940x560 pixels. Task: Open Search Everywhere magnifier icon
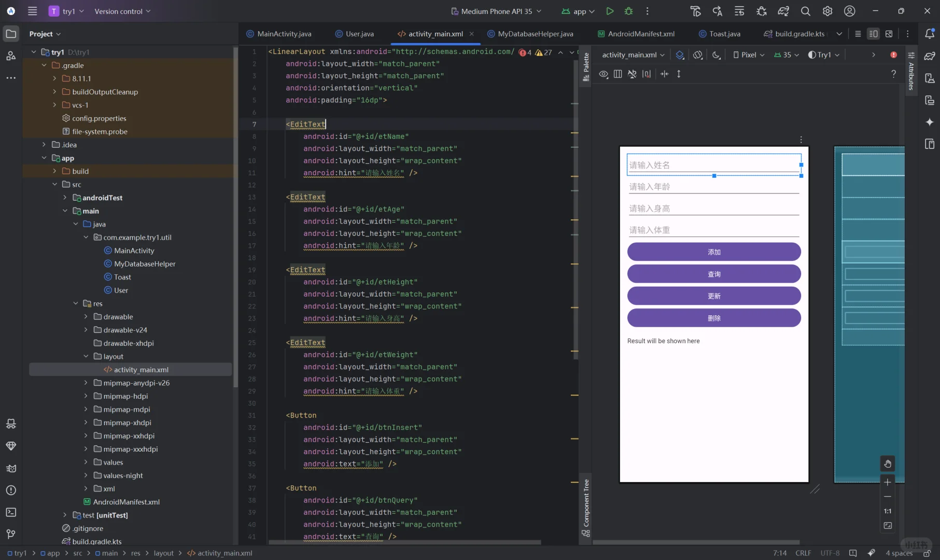tap(805, 11)
